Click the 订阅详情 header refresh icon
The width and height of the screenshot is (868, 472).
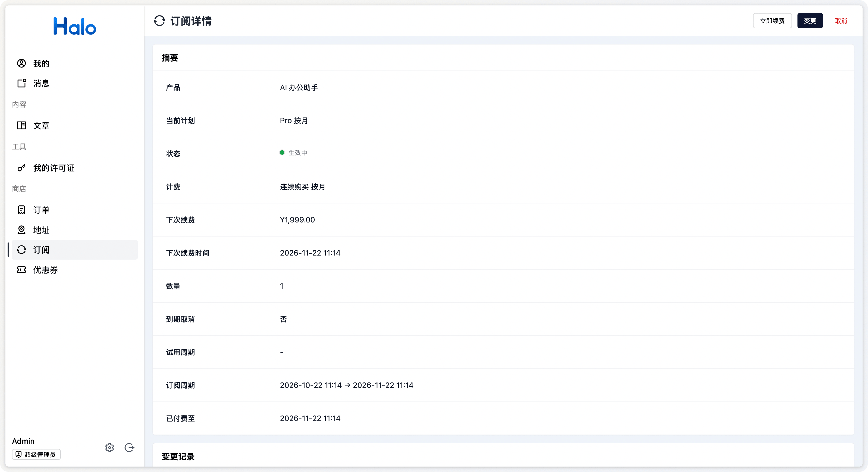click(159, 21)
